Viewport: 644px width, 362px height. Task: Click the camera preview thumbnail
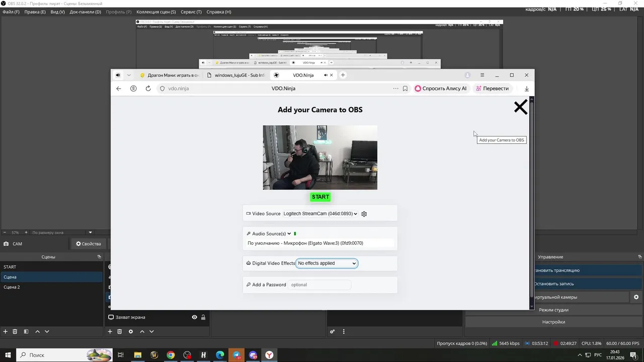click(x=320, y=157)
